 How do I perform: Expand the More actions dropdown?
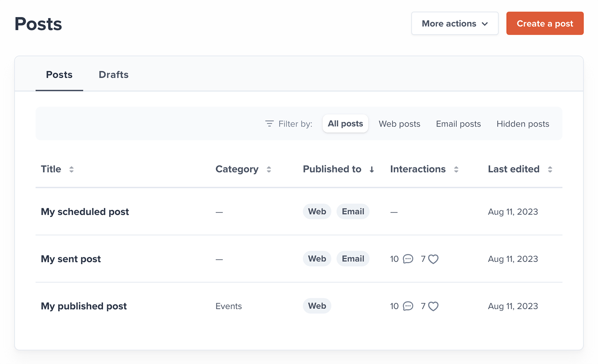pos(455,24)
